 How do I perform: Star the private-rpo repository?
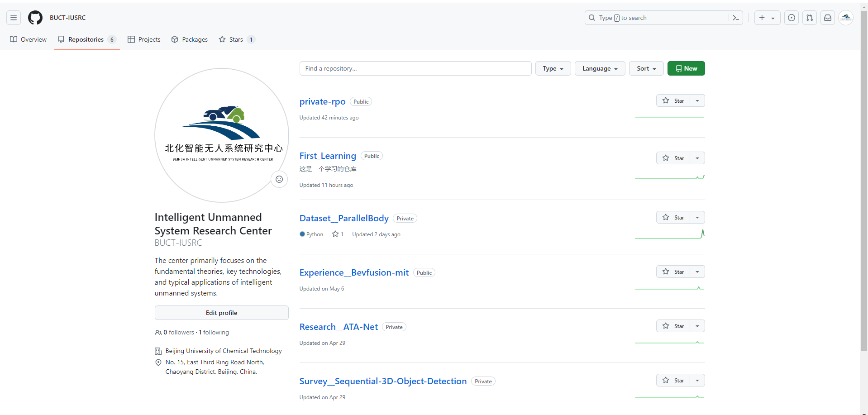(673, 100)
